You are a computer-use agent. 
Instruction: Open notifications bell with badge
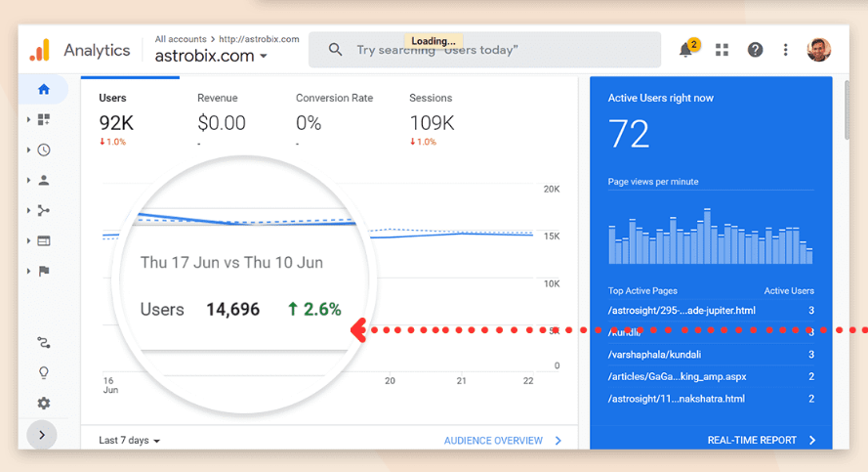coord(687,50)
